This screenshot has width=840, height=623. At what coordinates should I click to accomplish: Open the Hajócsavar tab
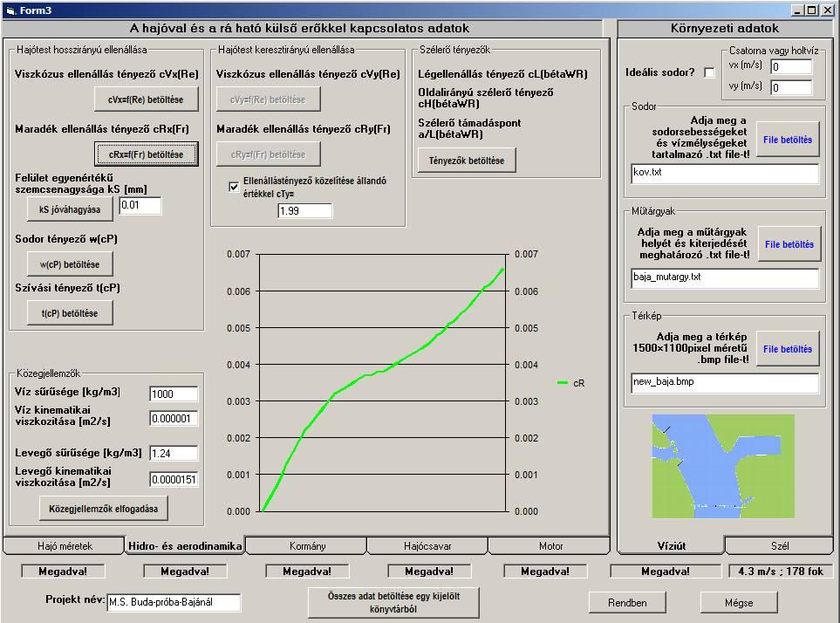[427, 546]
